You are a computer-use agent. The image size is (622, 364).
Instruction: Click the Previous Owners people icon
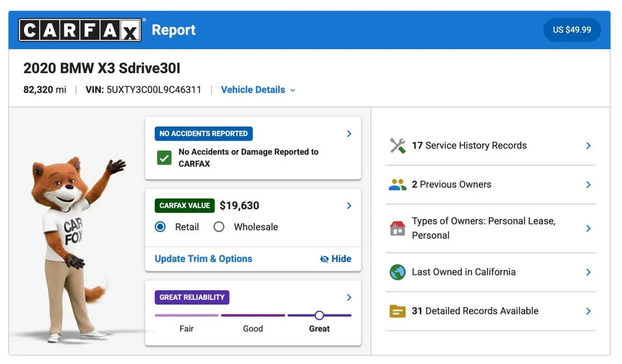pyautogui.click(x=397, y=185)
